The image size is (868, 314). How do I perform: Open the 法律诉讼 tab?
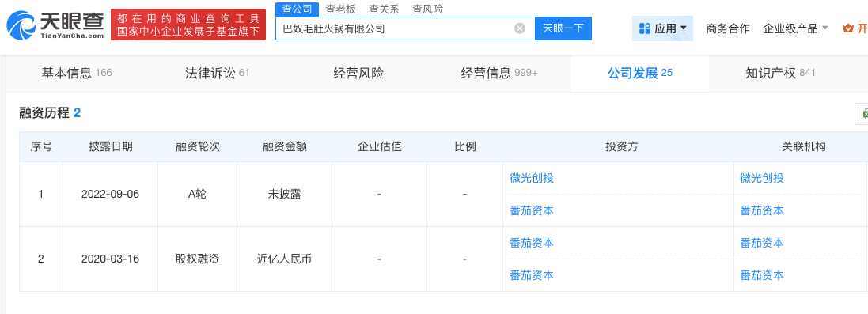tap(218, 73)
